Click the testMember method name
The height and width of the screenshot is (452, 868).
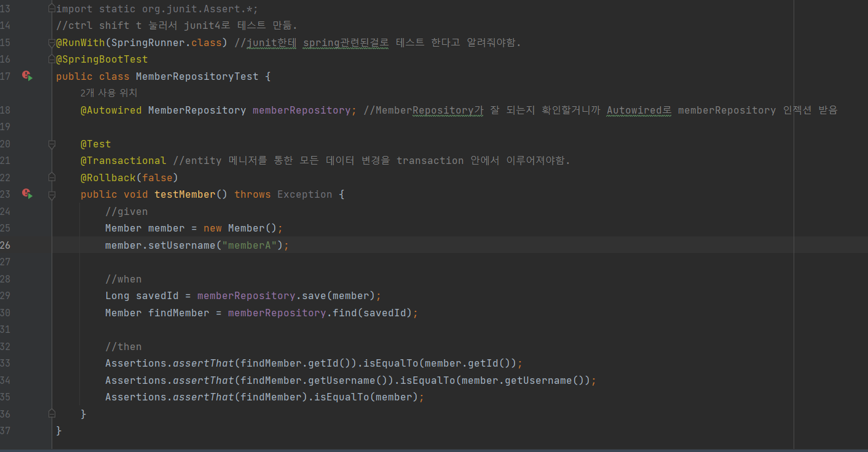point(185,194)
